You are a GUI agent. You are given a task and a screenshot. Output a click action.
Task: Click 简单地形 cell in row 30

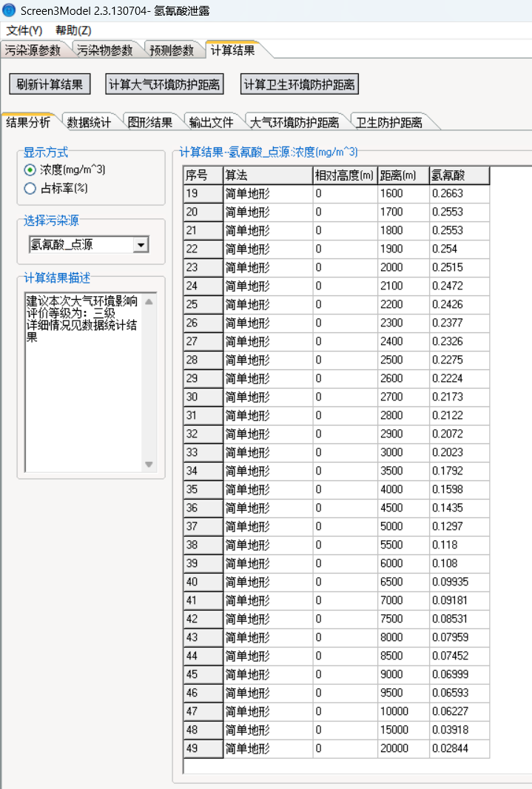pyautogui.click(x=268, y=397)
